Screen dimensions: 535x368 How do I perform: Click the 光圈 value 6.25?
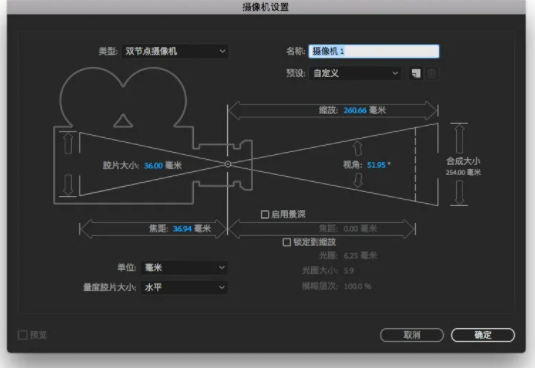coord(351,256)
